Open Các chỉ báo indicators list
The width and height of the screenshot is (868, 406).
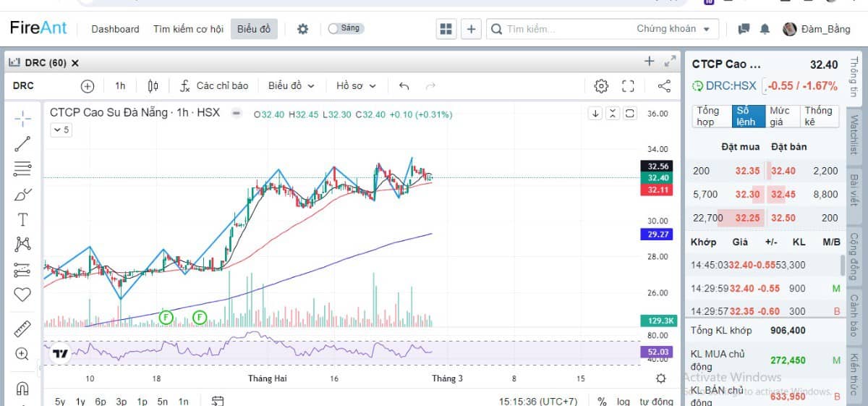[x=214, y=86]
